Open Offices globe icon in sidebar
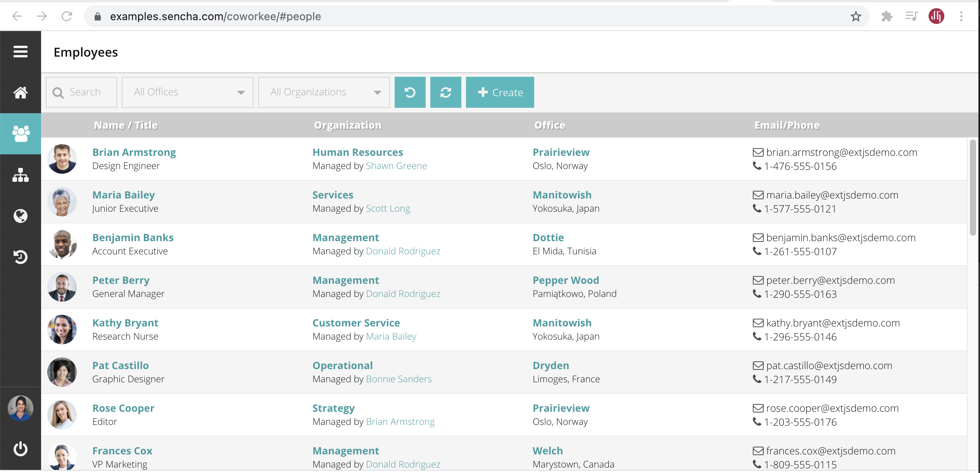This screenshot has width=980, height=473. point(20,216)
